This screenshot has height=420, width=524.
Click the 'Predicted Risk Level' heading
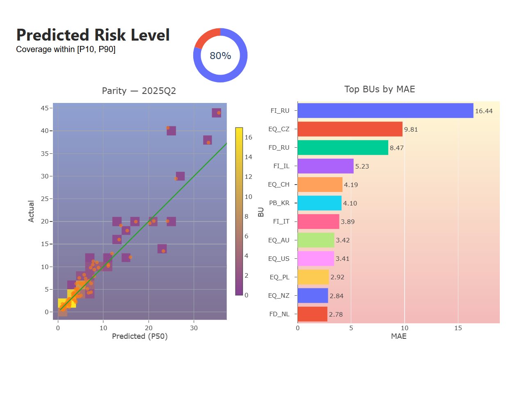click(x=93, y=35)
